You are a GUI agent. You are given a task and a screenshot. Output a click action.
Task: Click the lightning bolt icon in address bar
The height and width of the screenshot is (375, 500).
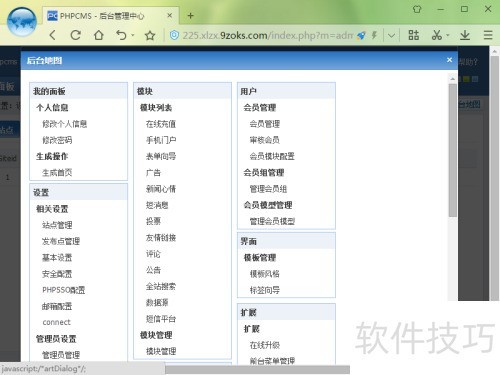click(x=375, y=35)
